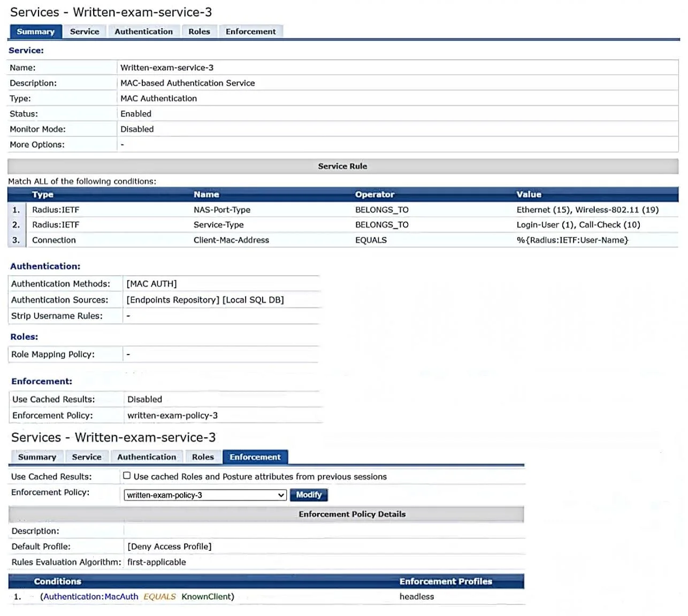
Task: Switch to the lower Authentication tab
Action: coord(147,457)
